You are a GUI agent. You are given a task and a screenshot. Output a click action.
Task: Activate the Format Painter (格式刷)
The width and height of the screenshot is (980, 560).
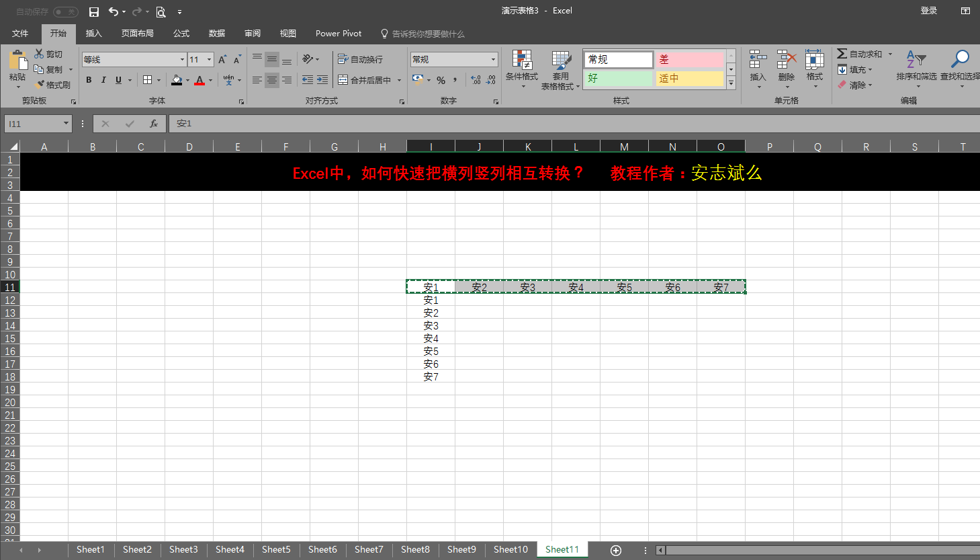pyautogui.click(x=52, y=85)
